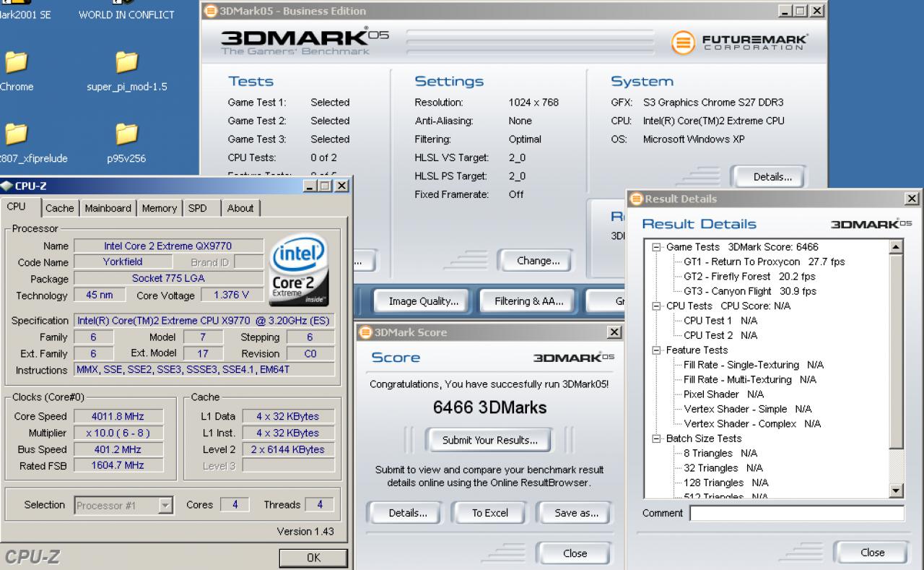Open the xfiprelude desktop folder icon

click(16, 134)
